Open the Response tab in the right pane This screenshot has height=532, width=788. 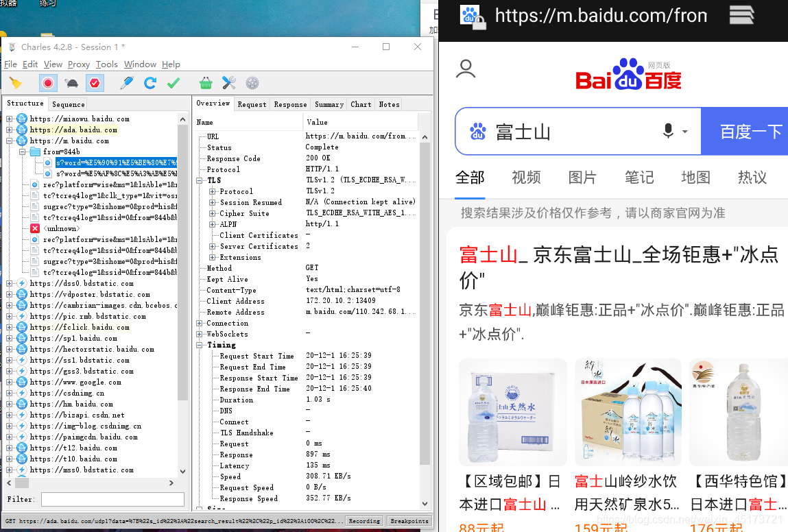(290, 104)
